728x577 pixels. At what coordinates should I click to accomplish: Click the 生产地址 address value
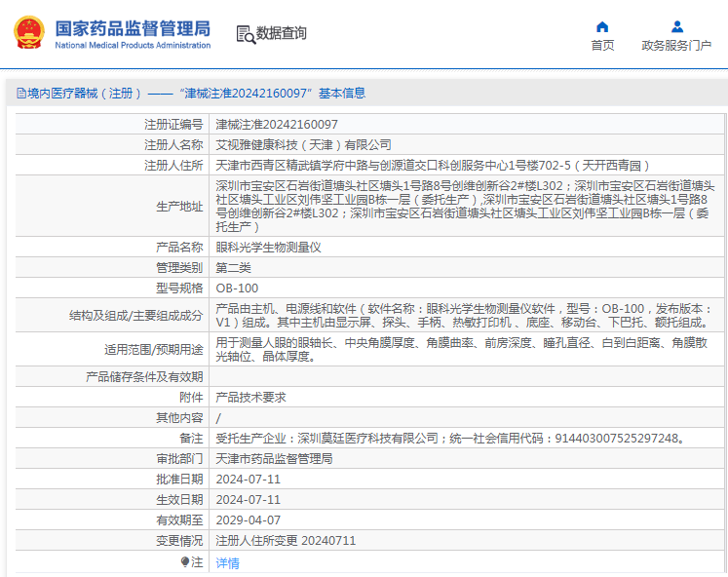465,206
